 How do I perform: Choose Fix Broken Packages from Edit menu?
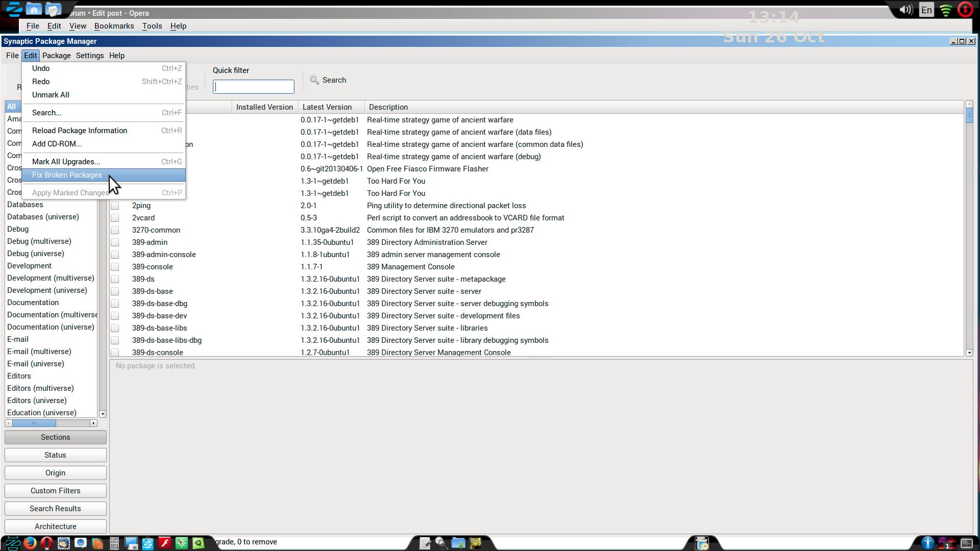(67, 175)
